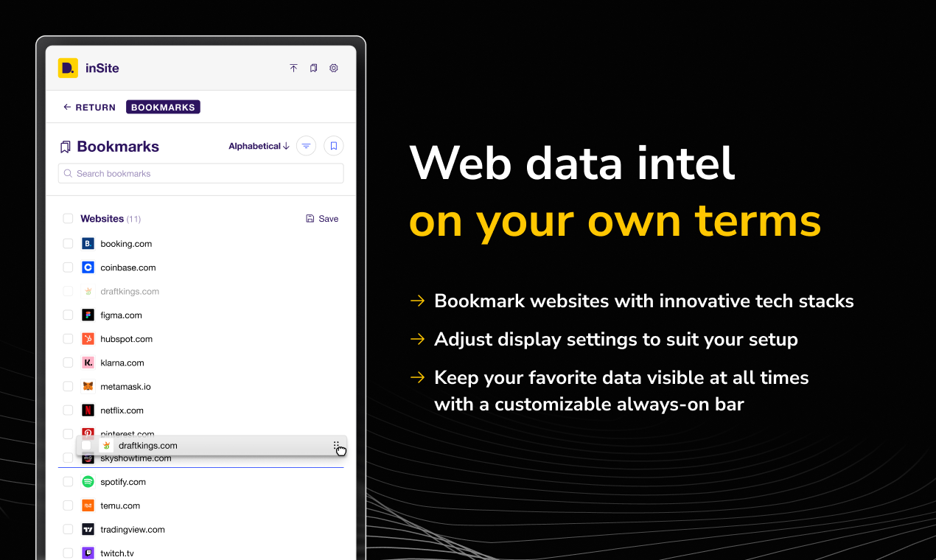Image resolution: width=936 pixels, height=560 pixels.
Task: Check the coinbase.com checkbox
Action: click(68, 267)
